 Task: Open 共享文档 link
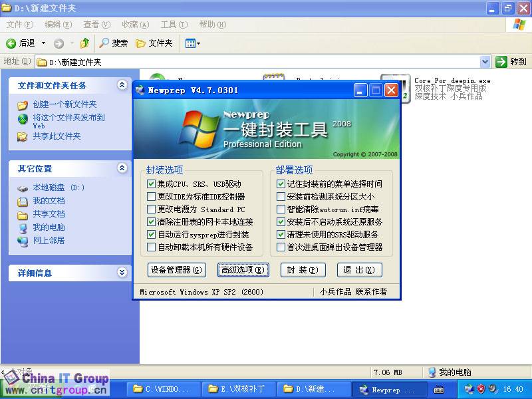pos(49,213)
